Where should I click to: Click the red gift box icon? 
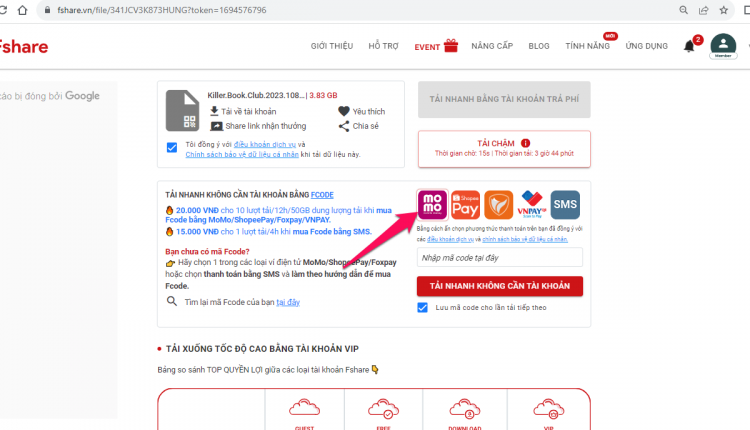click(451, 45)
